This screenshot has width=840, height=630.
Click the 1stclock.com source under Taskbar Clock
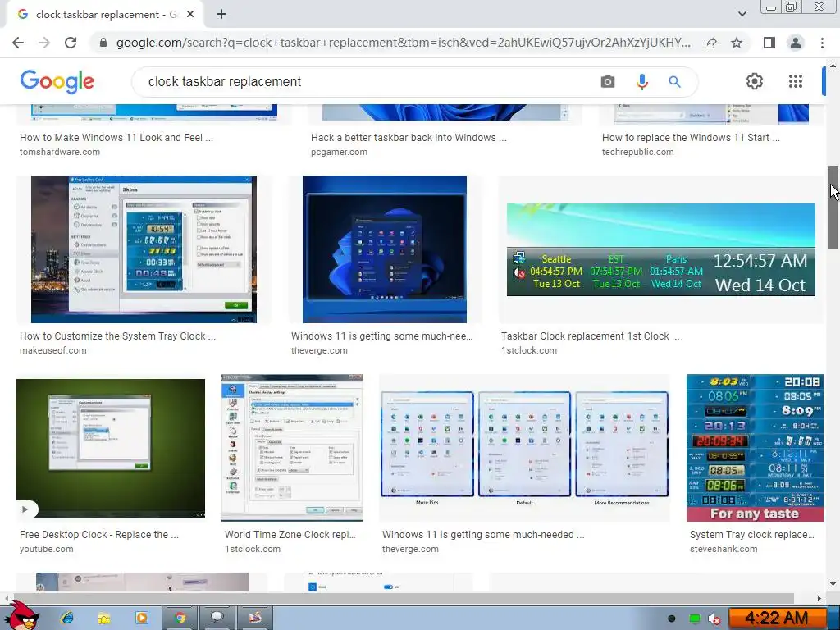coord(529,350)
